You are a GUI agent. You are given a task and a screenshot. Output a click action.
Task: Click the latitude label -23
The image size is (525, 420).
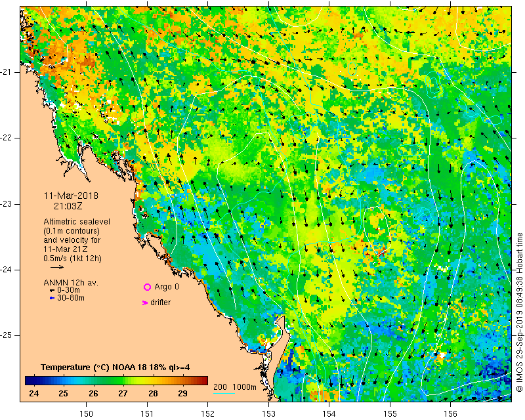[x=6, y=204]
